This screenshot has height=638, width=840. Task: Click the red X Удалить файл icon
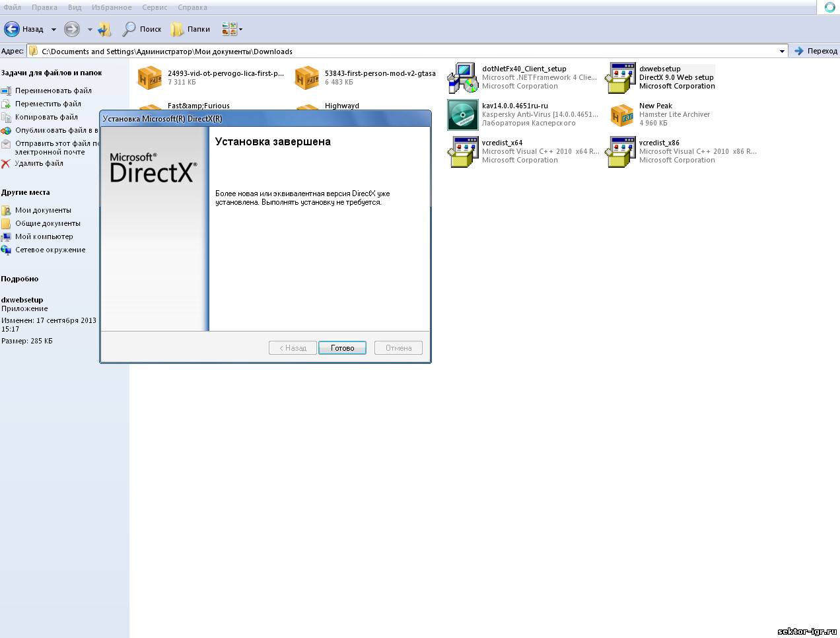6,163
